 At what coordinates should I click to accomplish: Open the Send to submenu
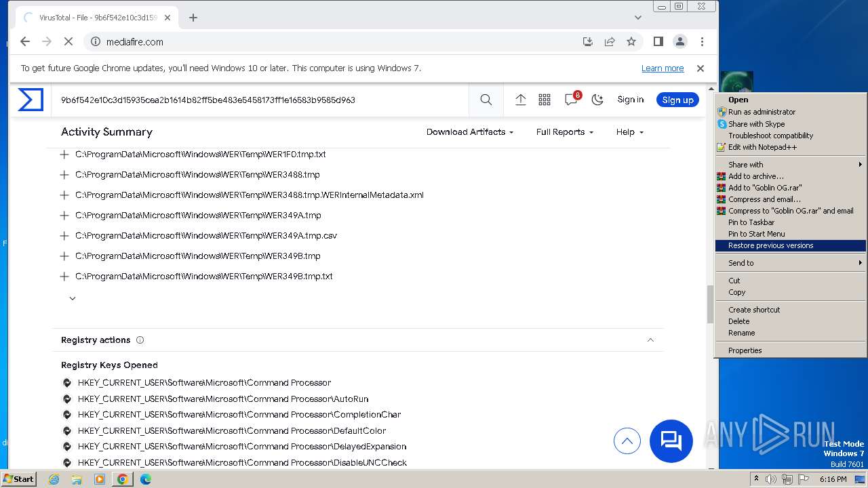point(791,263)
